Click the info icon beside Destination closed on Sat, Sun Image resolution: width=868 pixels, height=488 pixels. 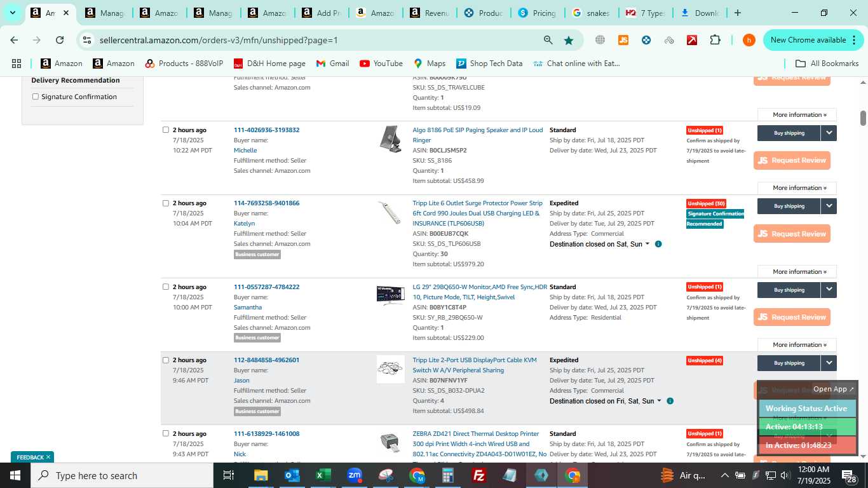(x=658, y=244)
